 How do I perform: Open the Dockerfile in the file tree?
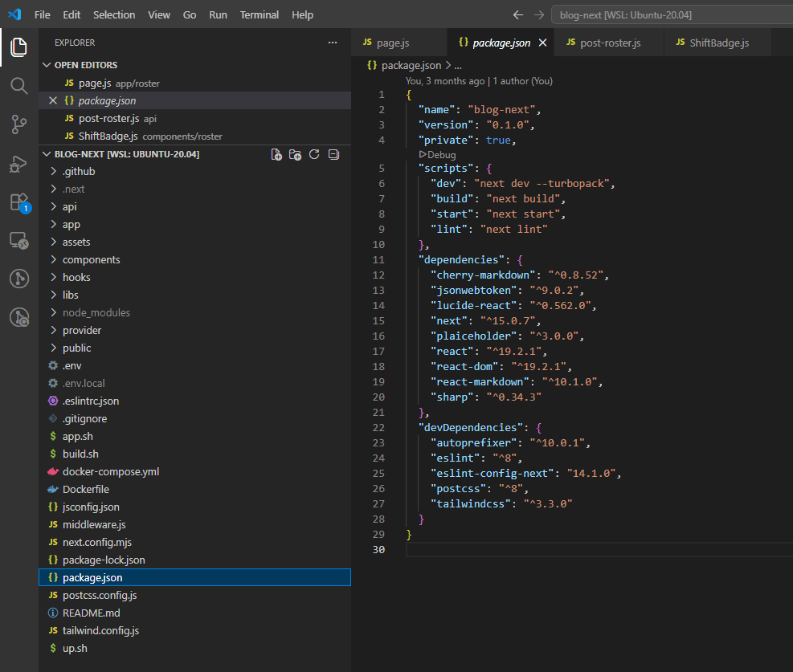pos(85,489)
